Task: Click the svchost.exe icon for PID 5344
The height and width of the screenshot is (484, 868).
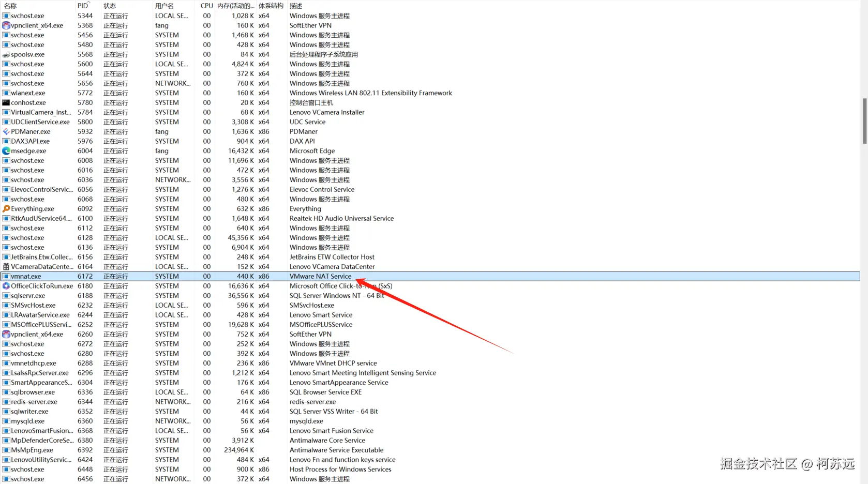Action: 6,16
